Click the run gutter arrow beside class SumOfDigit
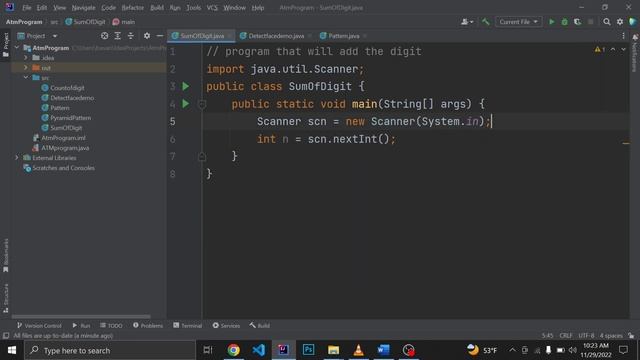 [186, 86]
